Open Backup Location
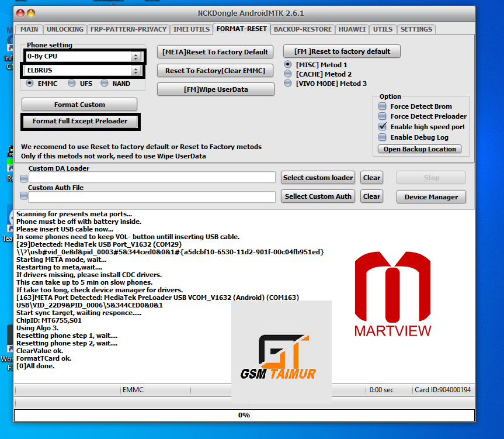 pos(419,149)
